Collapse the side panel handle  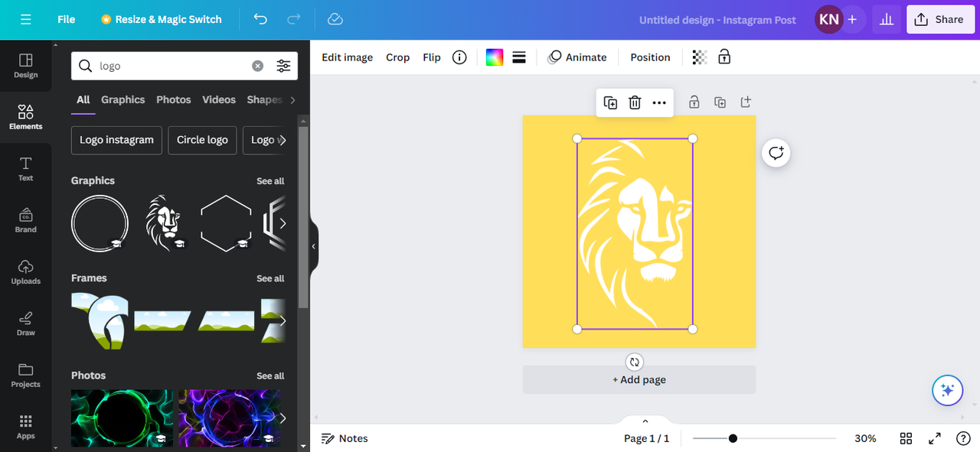[x=313, y=246]
